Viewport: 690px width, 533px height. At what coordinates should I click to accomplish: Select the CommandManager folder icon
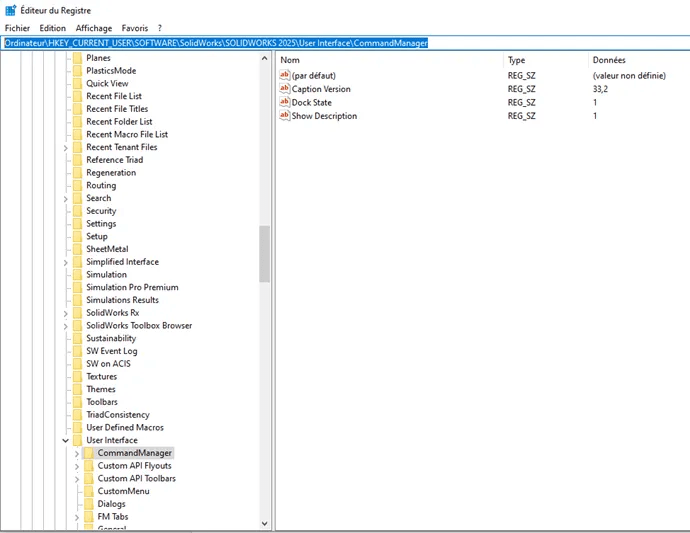[x=88, y=453]
